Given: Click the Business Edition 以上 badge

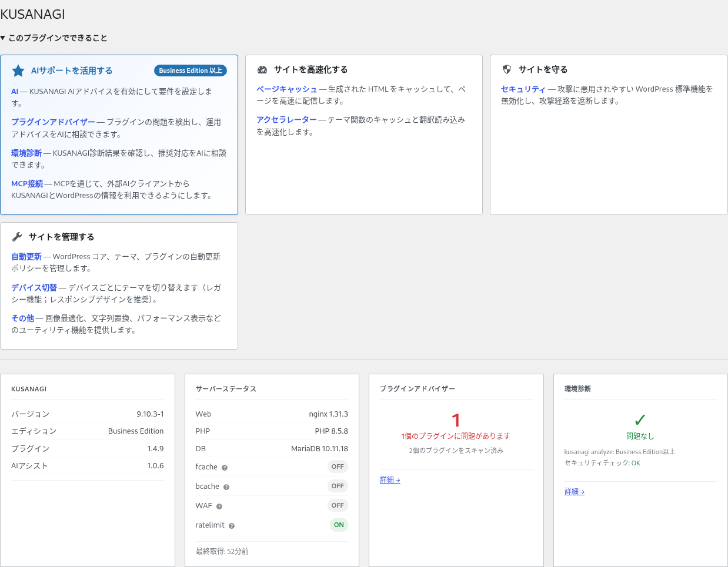Looking at the screenshot, I should [191, 71].
